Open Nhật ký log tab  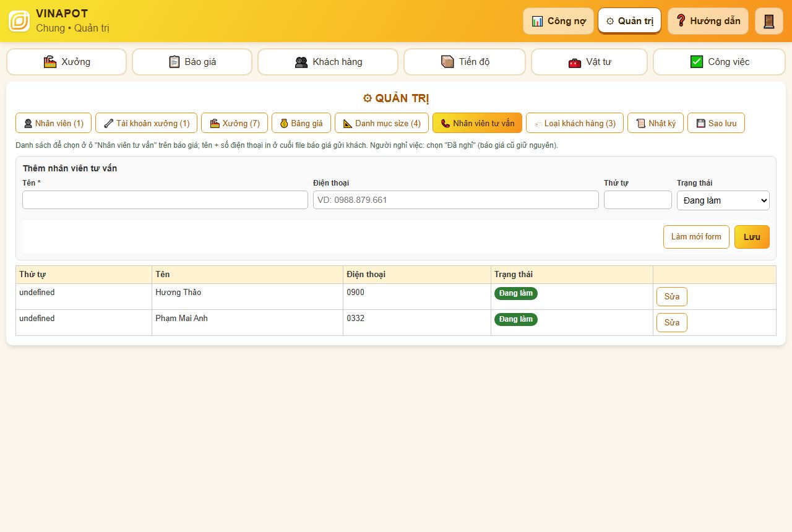pos(656,123)
